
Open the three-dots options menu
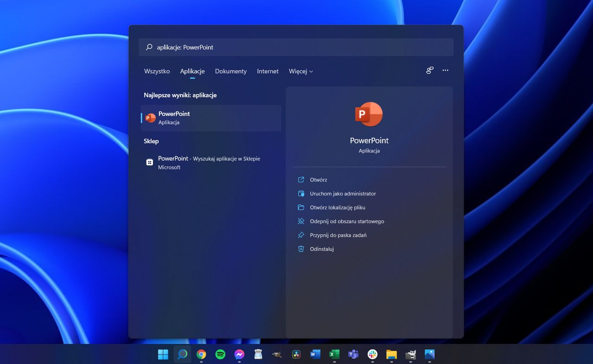point(445,70)
